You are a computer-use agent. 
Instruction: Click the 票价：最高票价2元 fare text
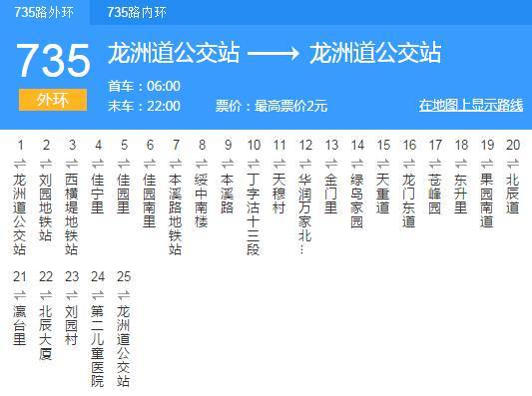(x=271, y=106)
